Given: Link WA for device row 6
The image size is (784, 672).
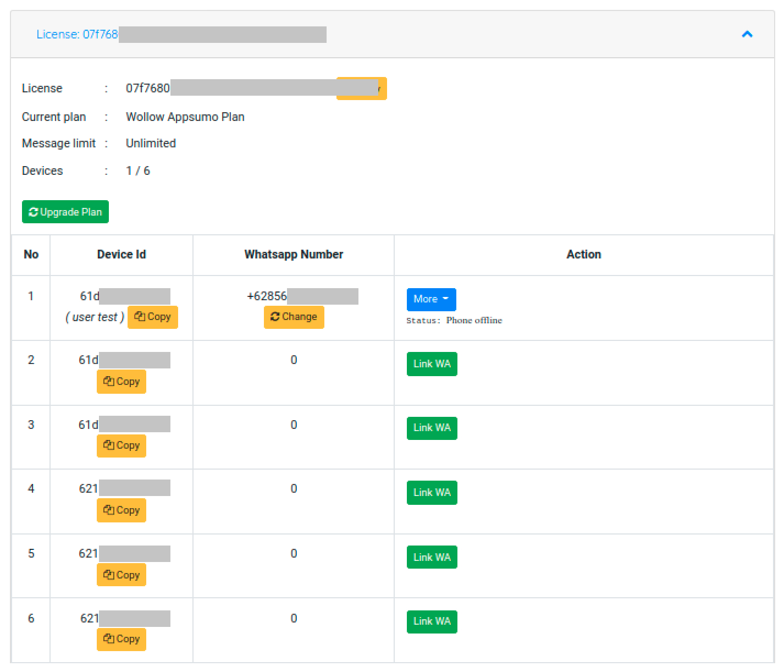Looking at the screenshot, I should (432, 621).
